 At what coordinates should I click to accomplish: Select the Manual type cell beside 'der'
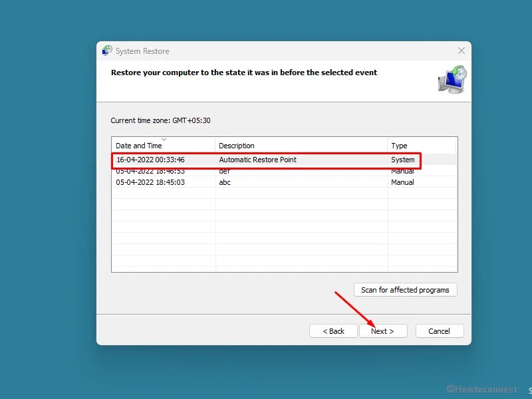[403, 171]
